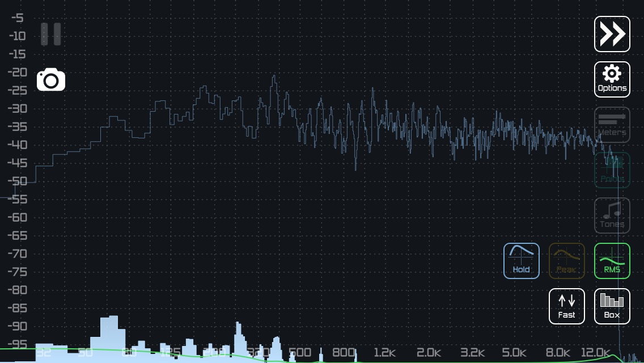Click the 500 Hz frequency label
Viewport: 644px width, 363px height.
[300, 353]
